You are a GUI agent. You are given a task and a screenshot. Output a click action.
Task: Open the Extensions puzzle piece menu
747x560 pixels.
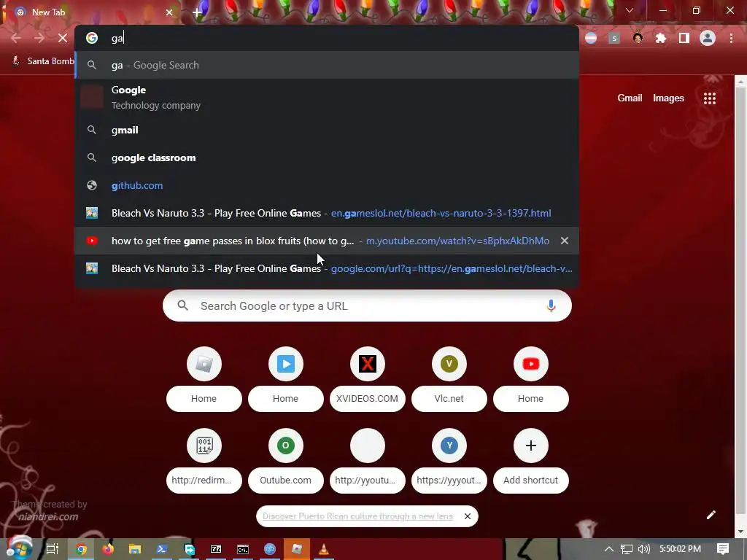click(661, 38)
